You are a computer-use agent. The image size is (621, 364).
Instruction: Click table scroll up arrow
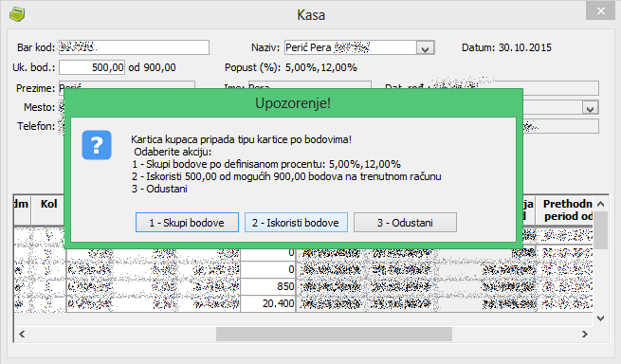[x=600, y=204]
